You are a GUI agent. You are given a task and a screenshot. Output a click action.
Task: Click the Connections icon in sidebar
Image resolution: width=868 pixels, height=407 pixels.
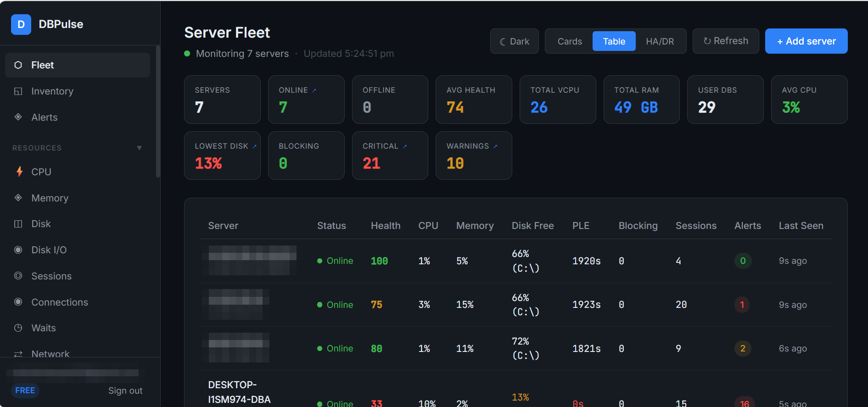pos(18,302)
